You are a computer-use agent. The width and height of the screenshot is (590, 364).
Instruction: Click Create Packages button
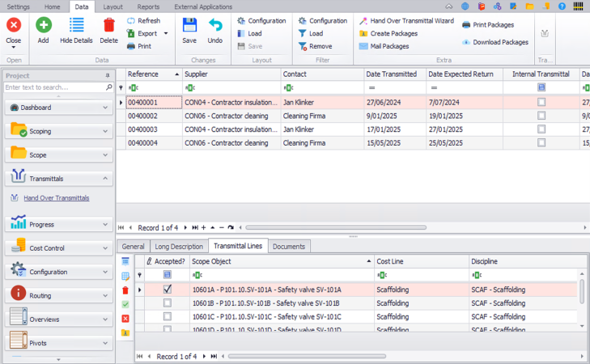(393, 34)
